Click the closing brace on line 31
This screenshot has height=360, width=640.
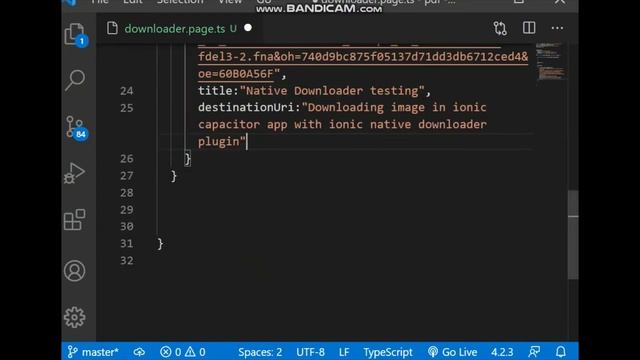click(x=160, y=244)
